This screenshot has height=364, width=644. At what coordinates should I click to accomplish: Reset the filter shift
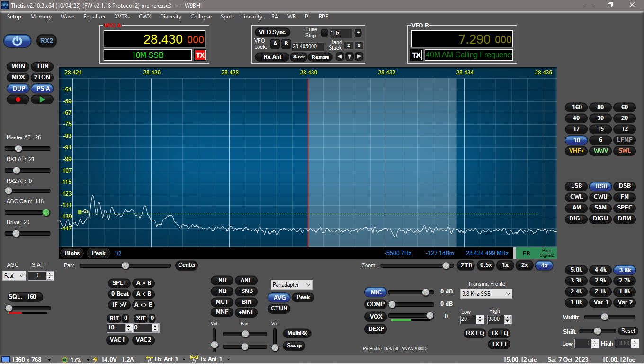[628, 331]
